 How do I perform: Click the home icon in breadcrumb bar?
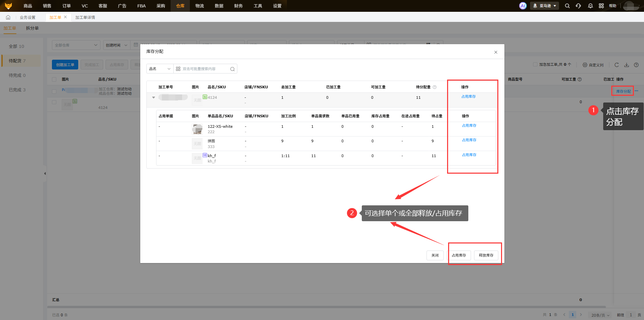tap(8, 17)
